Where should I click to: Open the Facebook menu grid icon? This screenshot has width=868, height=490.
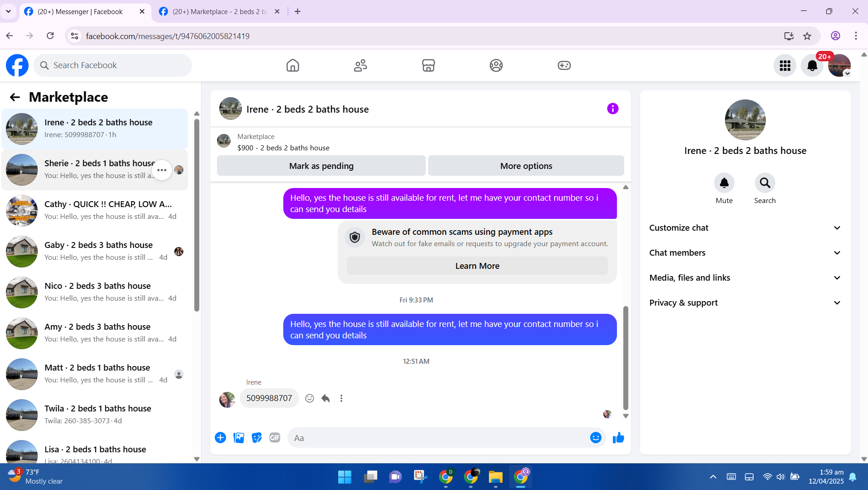coord(785,66)
